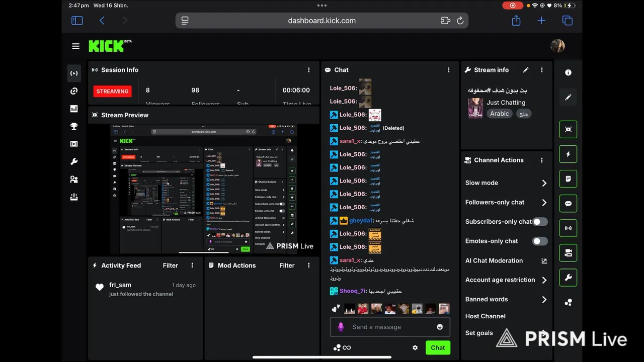Click the Just Chatting category thumbnail
The width and height of the screenshot is (644, 362).
[x=475, y=108]
